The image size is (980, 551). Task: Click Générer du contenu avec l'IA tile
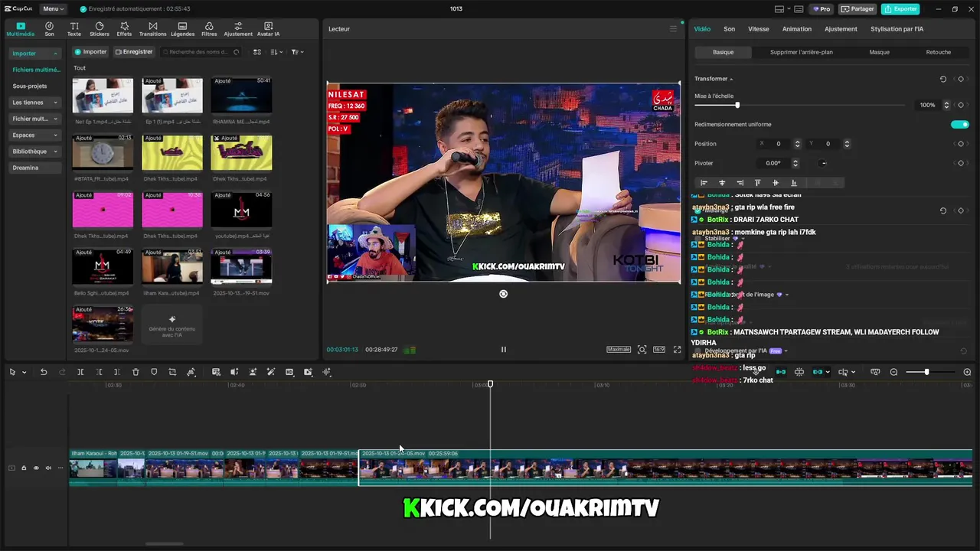[x=171, y=324]
